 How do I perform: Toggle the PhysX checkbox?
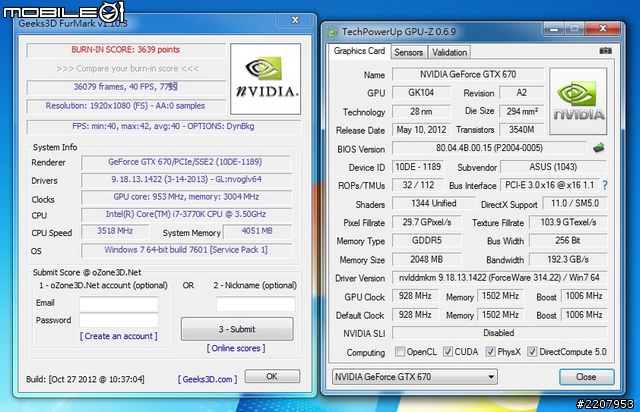490,352
